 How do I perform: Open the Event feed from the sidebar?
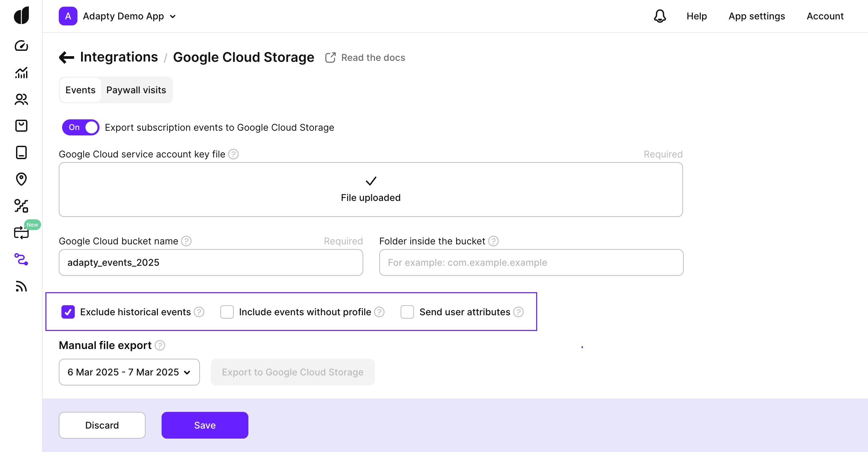[x=21, y=287]
